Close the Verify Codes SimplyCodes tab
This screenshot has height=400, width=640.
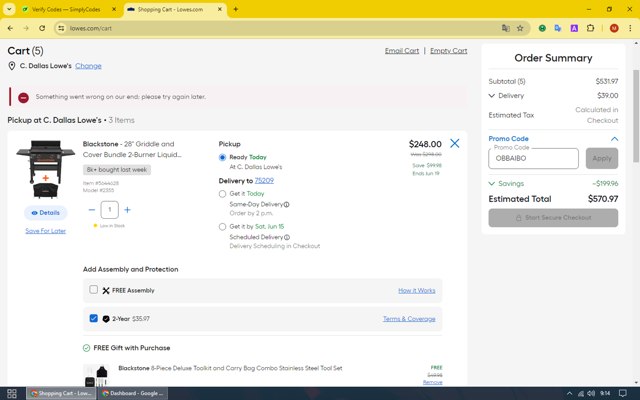pyautogui.click(x=114, y=9)
